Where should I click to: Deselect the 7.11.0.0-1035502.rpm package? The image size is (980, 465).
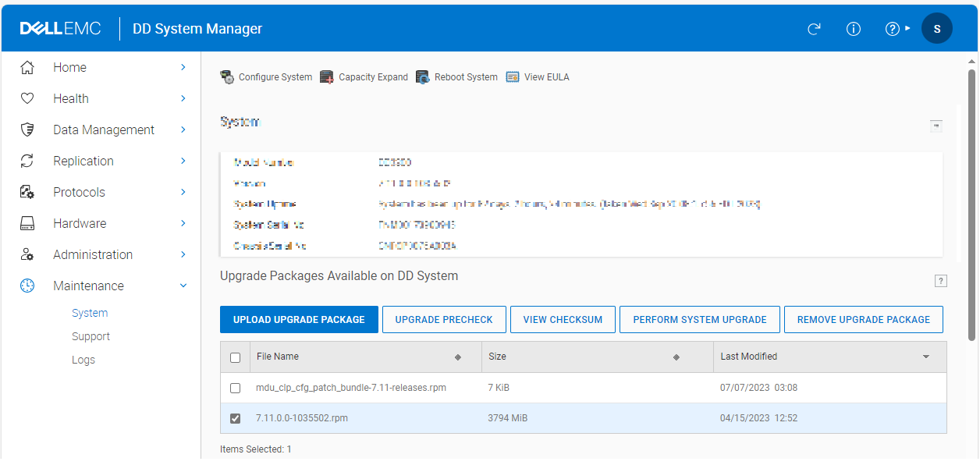[x=235, y=418]
